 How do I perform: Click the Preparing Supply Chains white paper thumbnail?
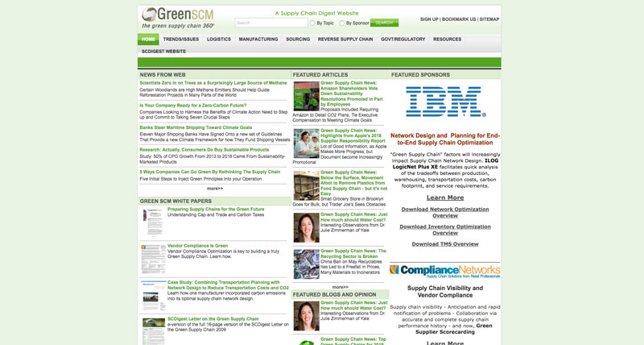[x=153, y=222]
